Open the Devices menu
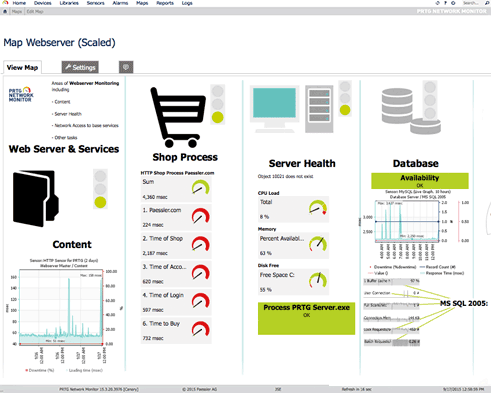This screenshot has height=393, width=491. point(43,3)
